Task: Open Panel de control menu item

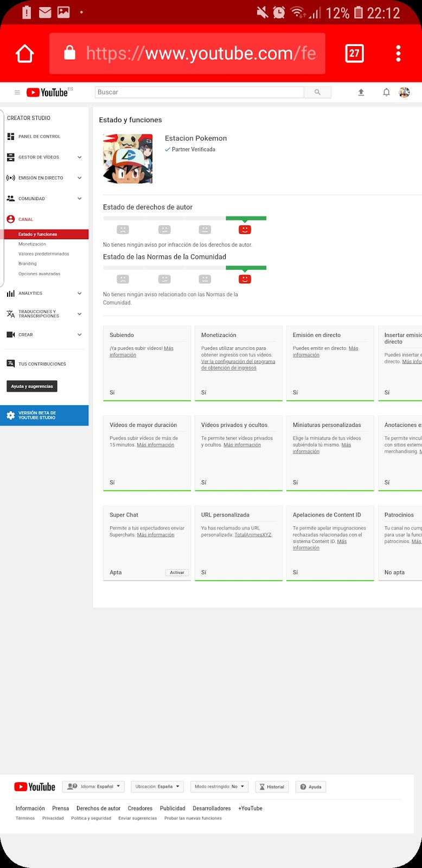Action: (x=40, y=137)
